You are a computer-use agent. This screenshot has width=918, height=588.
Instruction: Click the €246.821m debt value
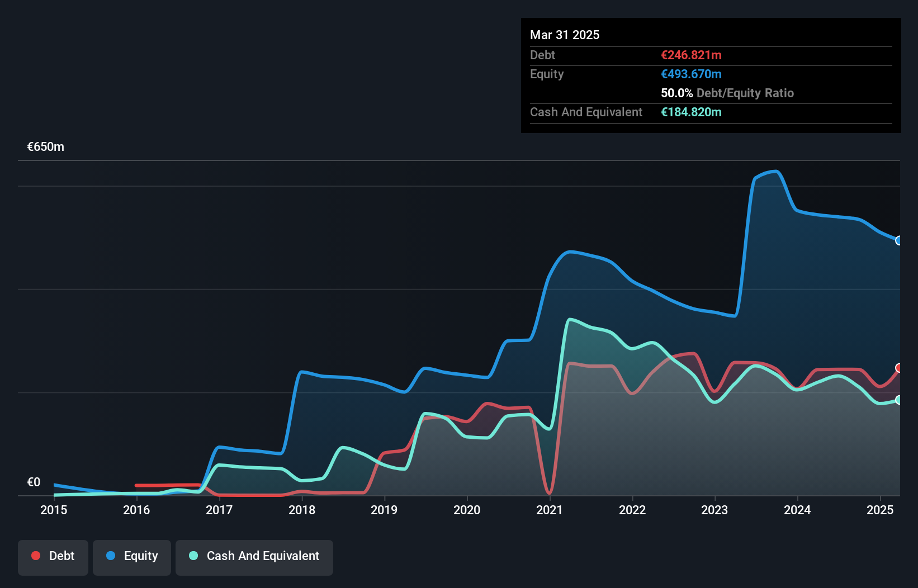(x=691, y=55)
